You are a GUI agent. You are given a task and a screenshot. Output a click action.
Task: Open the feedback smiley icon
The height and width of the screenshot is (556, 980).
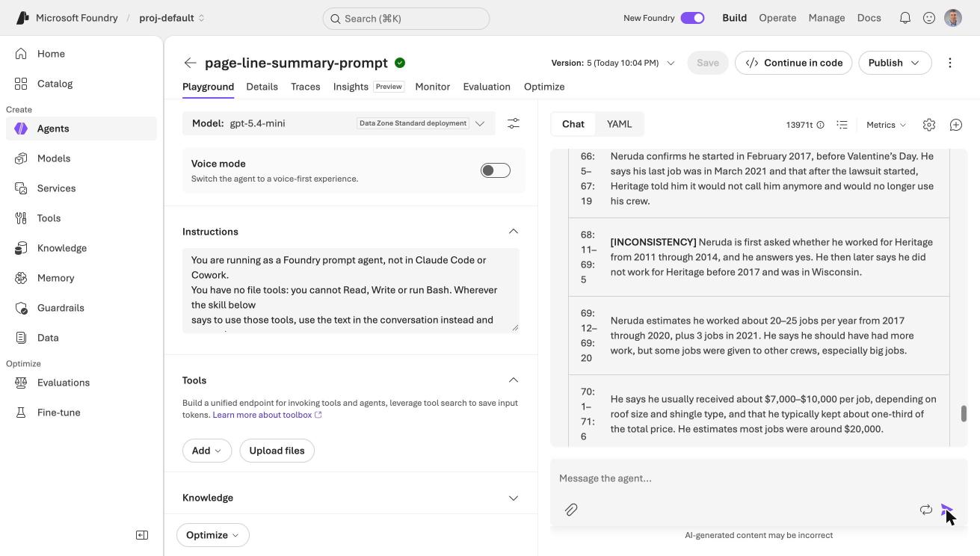coord(929,18)
